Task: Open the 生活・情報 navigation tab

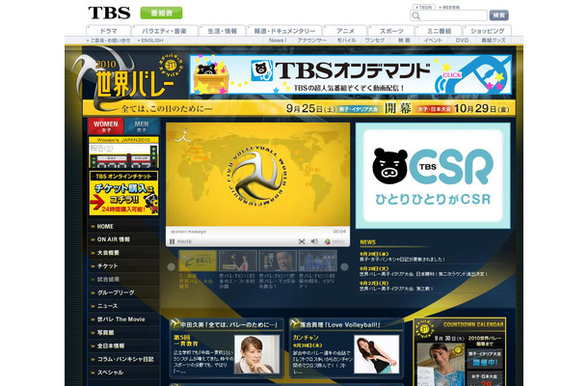Action: click(222, 31)
